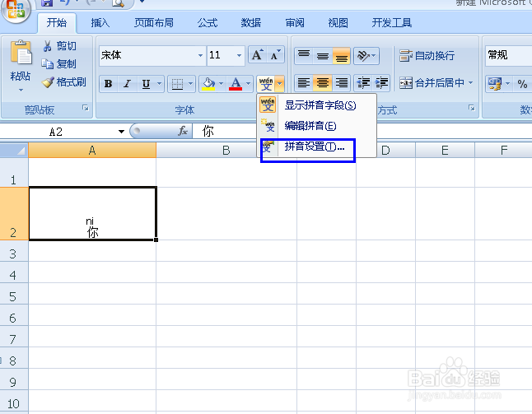Screen dimensions: 532x414
Task: Click Save icon in quick access toolbar
Action: 47,2
